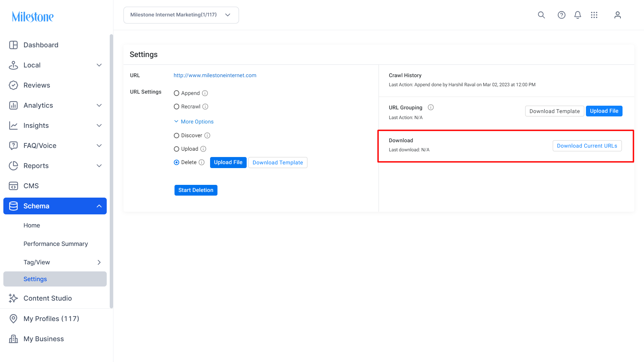Screen dimensions: 644x362
Task: Show info icon next to Recrawl
Action: point(205,107)
